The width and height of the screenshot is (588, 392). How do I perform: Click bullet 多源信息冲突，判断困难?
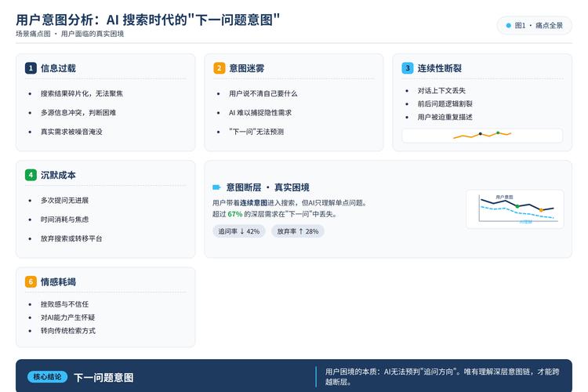[78, 113]
